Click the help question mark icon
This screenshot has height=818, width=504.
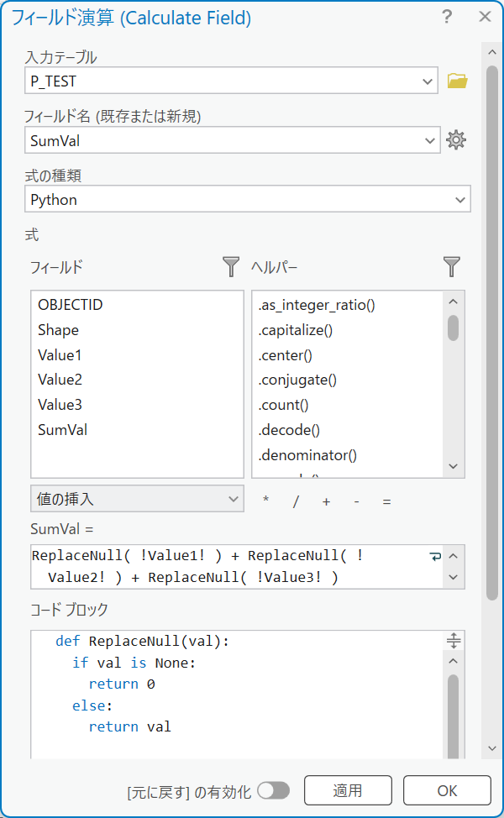(x=447, y=17)
